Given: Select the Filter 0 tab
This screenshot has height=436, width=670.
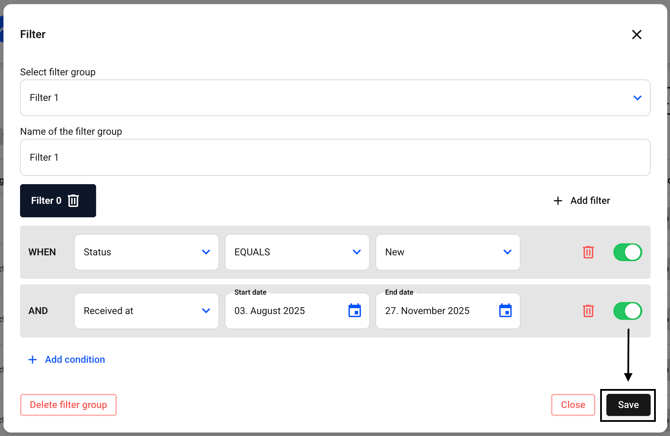Looking at the screenshot, I should tap(46, 201).
